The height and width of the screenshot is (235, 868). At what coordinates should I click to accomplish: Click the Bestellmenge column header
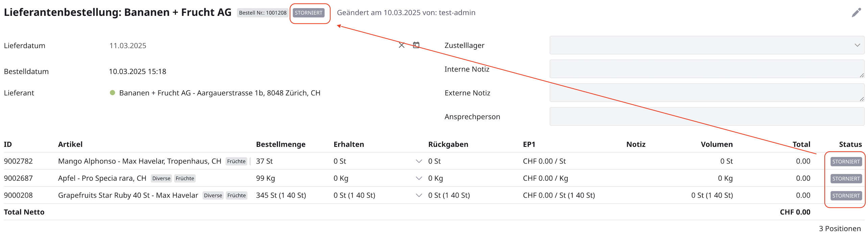click(x=281, y=145)
